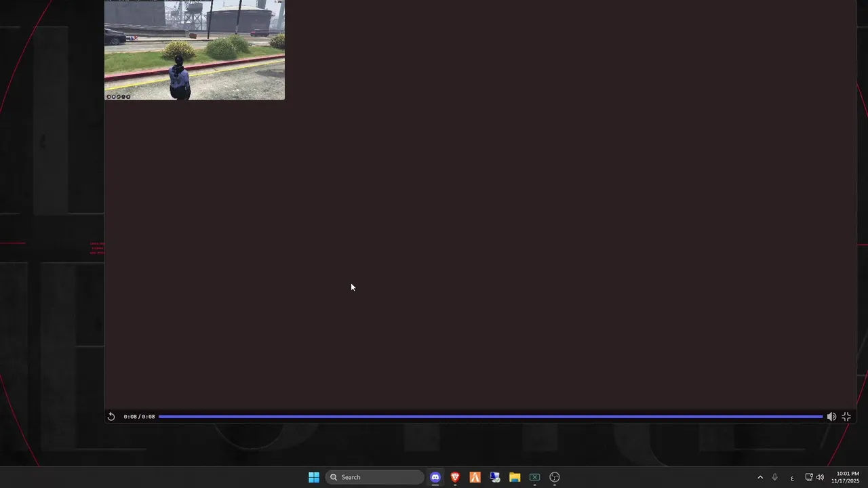This screenshot has width=868, height=488.
Task: Seek along the purple video progress bar
Action: click(x=490, y=417)
